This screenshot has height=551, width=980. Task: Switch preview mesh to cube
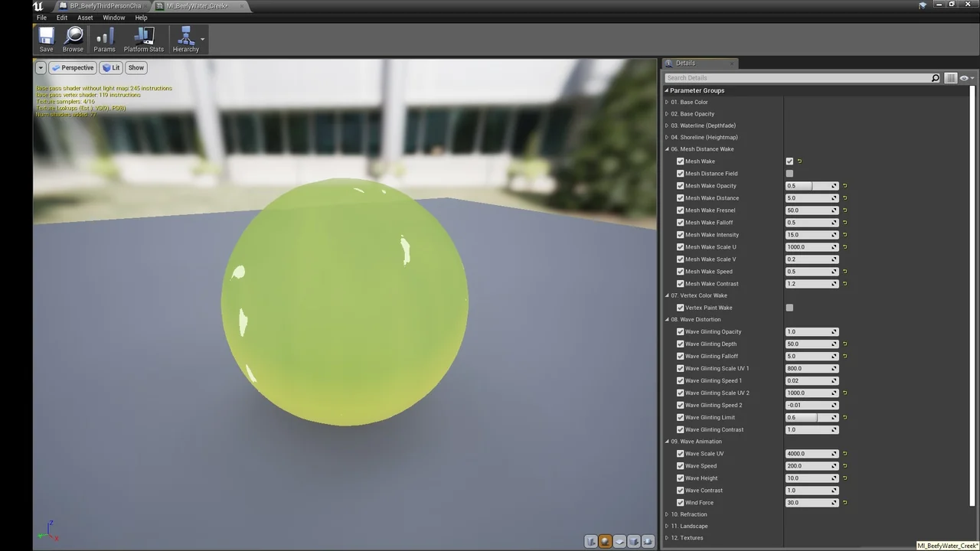click(635, 542)
